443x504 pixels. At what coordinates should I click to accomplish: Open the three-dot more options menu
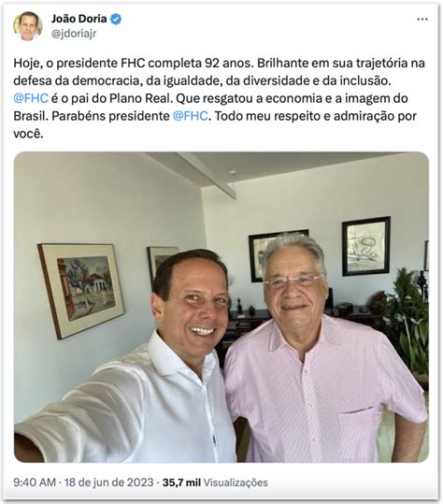point(422,20)
